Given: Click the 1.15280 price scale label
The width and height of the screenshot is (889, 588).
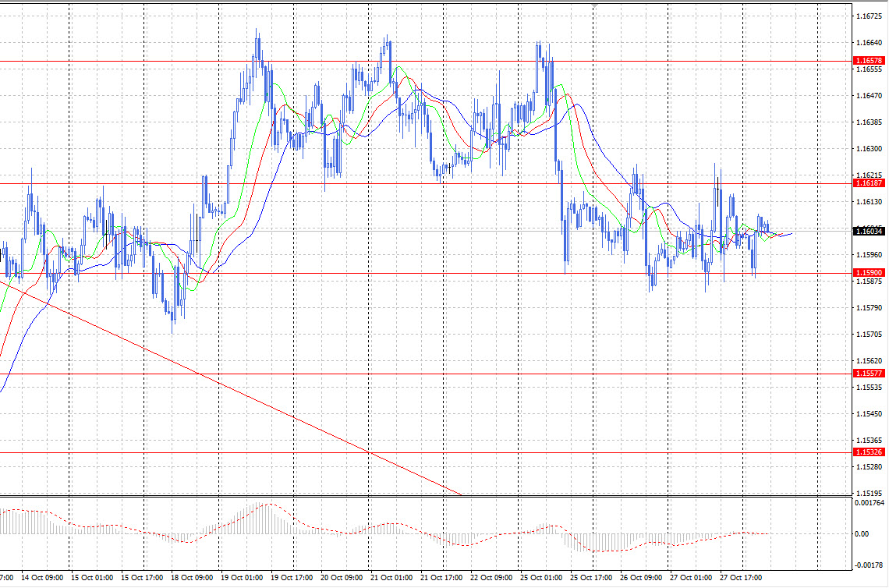Looking at the screenshot, I should point(869,467).
